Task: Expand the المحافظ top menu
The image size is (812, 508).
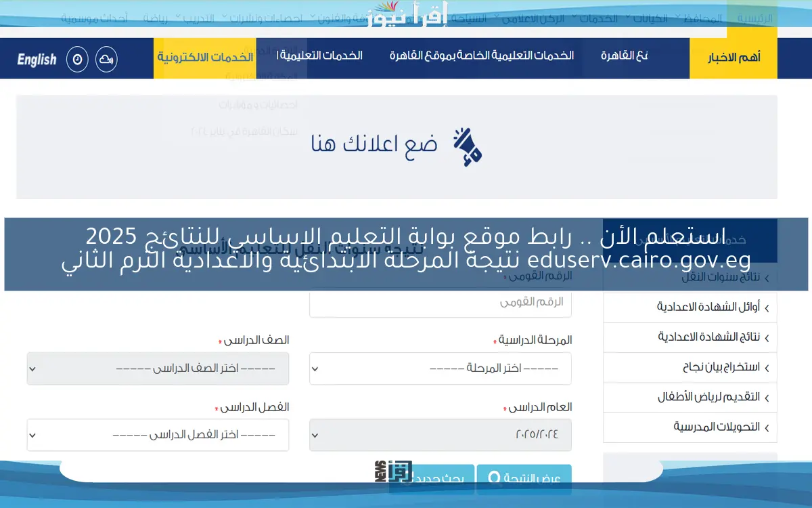Action: 700,18
